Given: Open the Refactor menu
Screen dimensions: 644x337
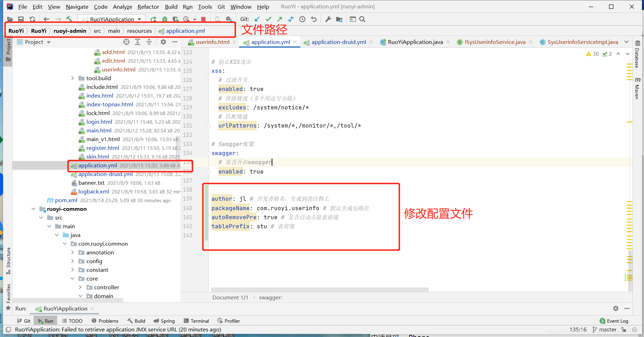Looking at the screenshot, I should 148,7.
